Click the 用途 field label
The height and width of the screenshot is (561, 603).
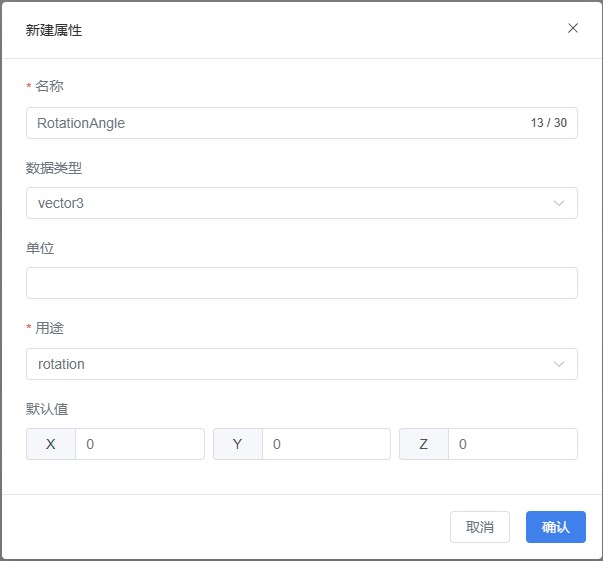pos(49,328)
